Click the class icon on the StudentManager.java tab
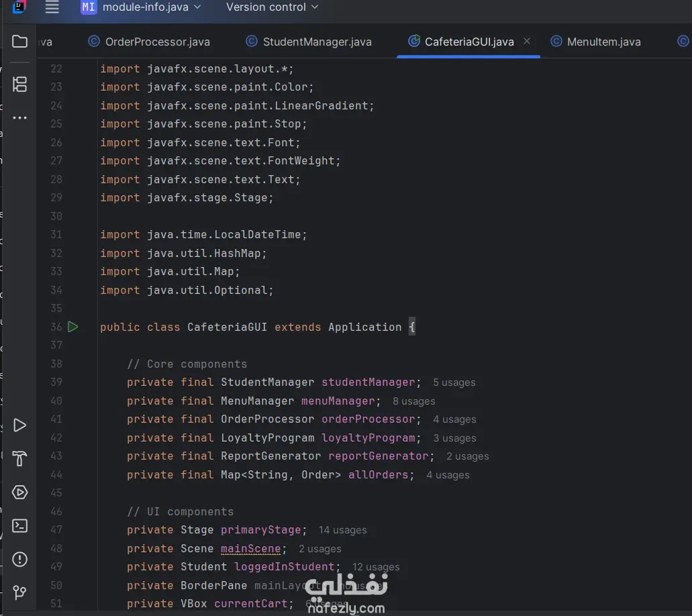 click(x=251, y=42)
